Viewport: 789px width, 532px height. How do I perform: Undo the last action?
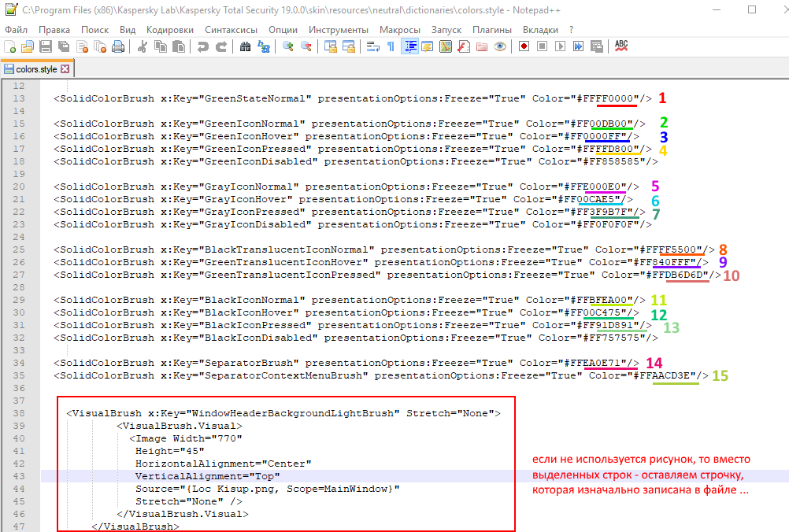(203, 46)
